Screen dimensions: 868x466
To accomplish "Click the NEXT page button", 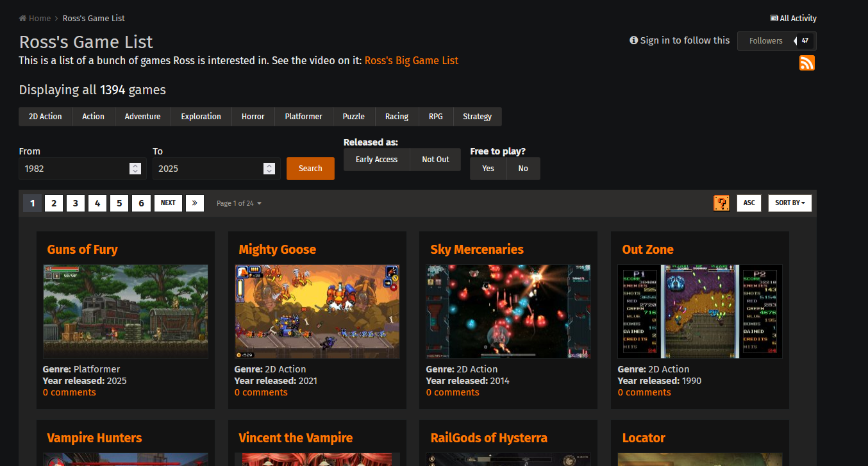I will coord(168,203).
